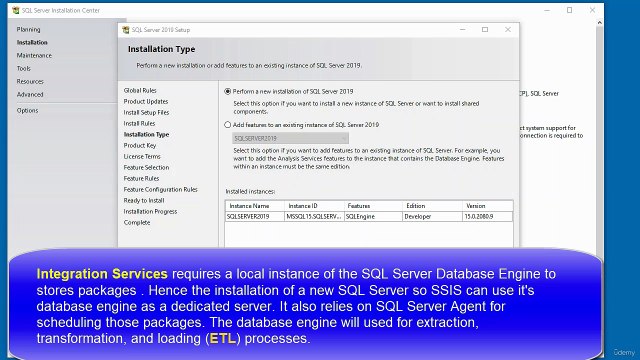
Task: Click the Installation Center scrollbar up arrow
Action: [x=600, y=23]
